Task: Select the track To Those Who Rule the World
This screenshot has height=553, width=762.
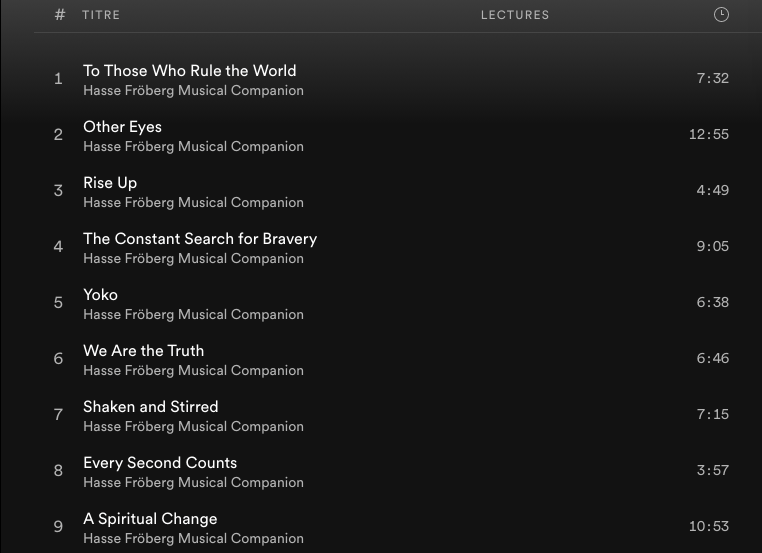Action: tap(189, 71)
